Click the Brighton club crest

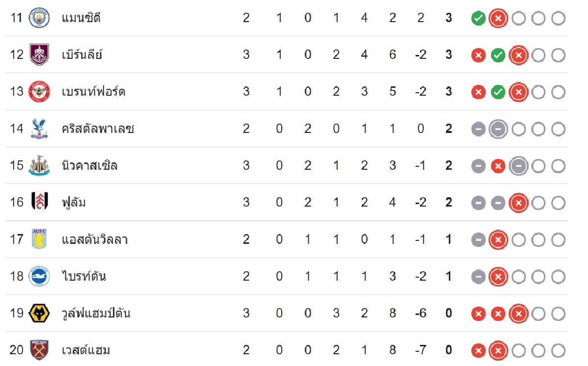pos(39,276)
